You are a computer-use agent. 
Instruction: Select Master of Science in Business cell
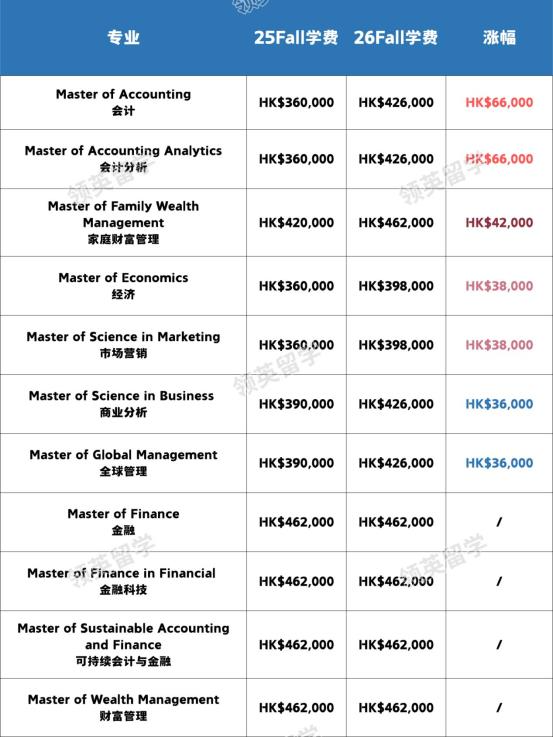click(x=123, y=404)
